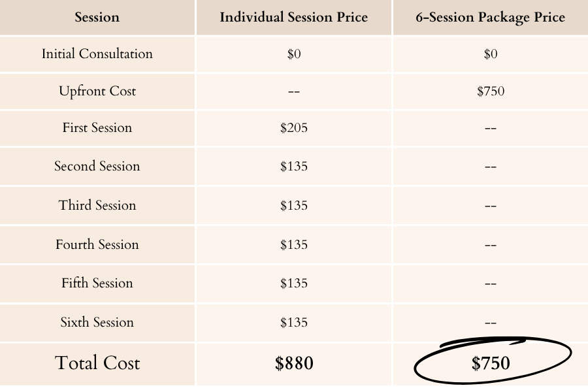Click the 6-Session Package Price header
The width and height of the screenshot is (588, 392).
tap(490, 17)
